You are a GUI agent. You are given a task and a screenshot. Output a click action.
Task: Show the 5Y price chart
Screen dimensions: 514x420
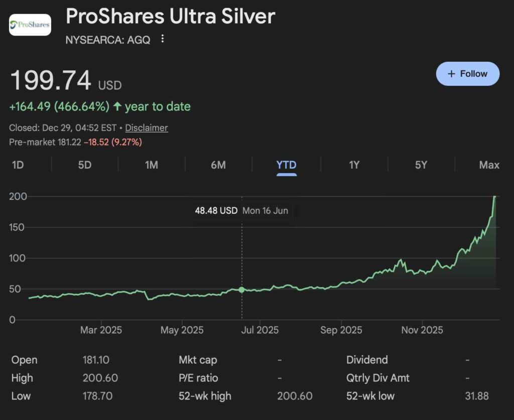[x=421, y=165]
